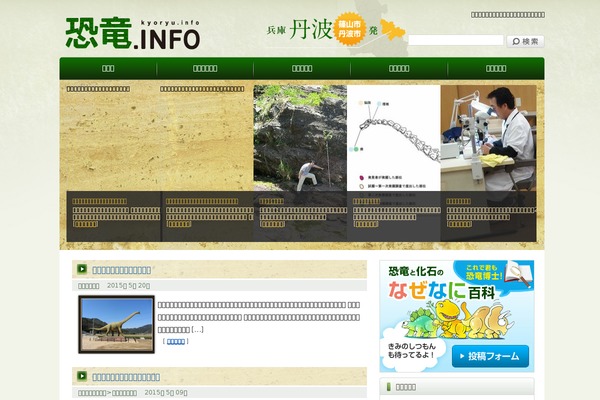Click the green play icon beside second article title
The image size is (600, 400).
(82, 376)
